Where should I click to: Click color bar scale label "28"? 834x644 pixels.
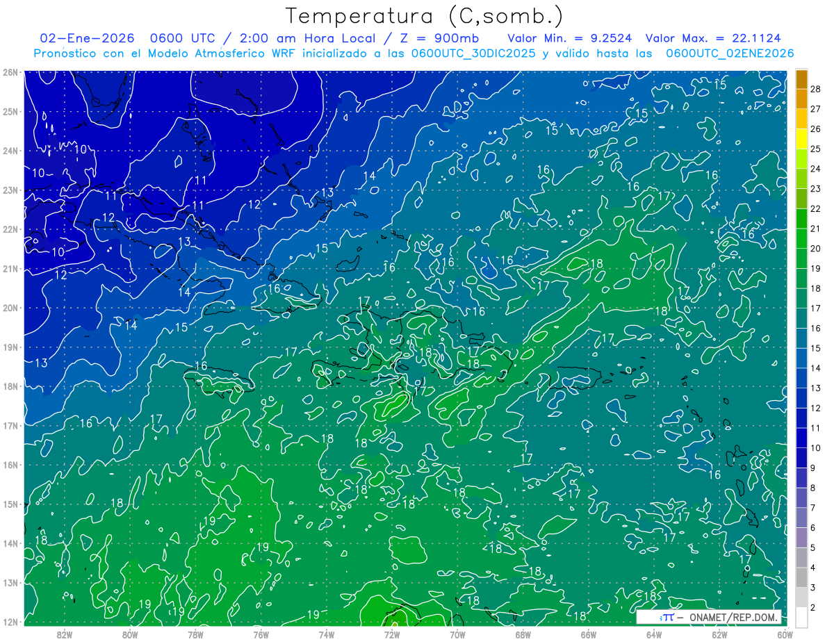[815, 89]
